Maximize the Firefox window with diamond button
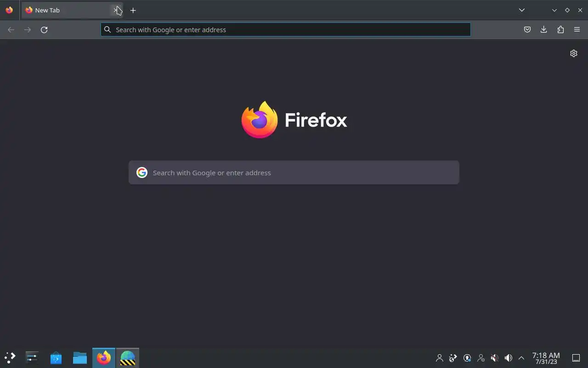 click(567, 10)
